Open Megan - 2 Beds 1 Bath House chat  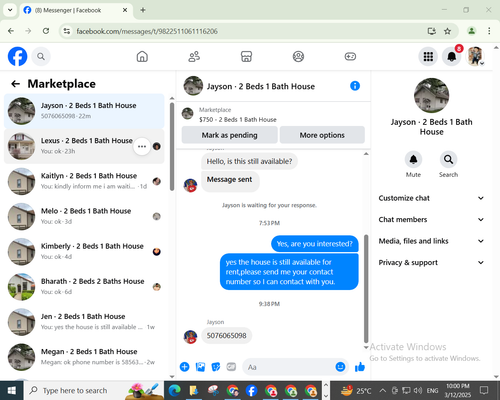point(84,357)
